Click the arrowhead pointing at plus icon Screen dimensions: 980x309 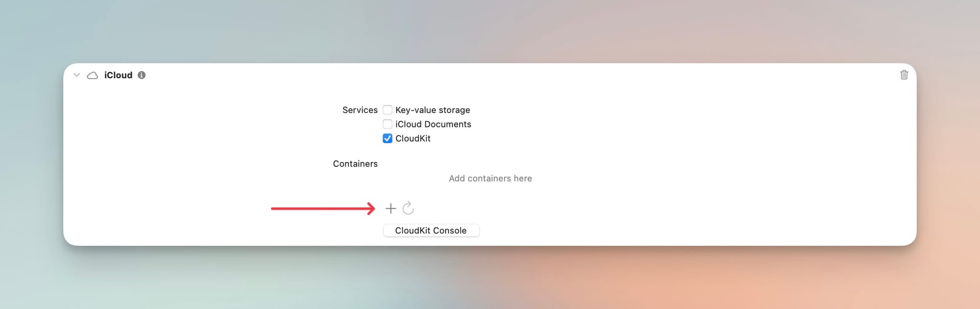click(371, 209)
